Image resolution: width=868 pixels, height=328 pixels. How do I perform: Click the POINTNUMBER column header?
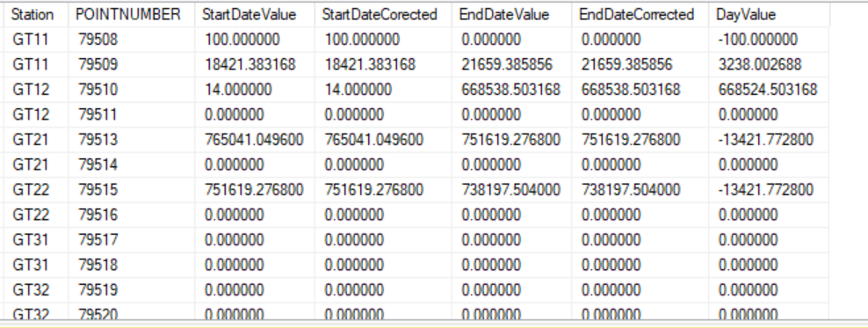(131, 14)
